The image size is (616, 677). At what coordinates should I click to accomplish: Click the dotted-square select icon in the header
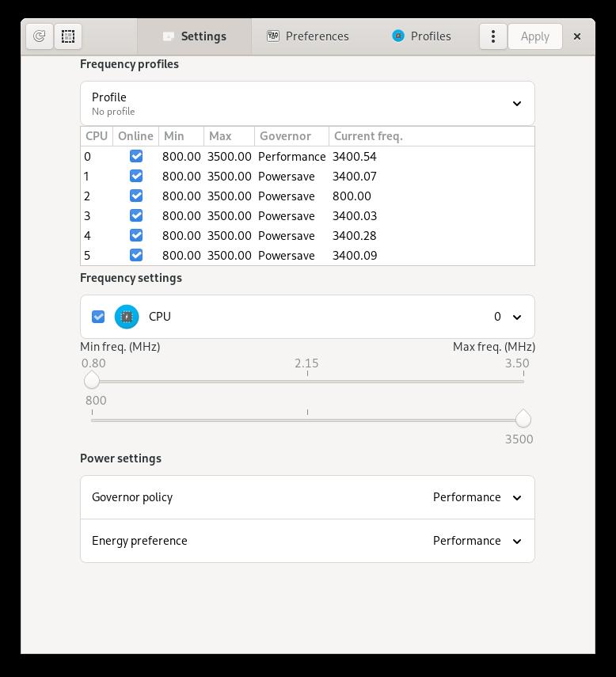click(68, 36)
